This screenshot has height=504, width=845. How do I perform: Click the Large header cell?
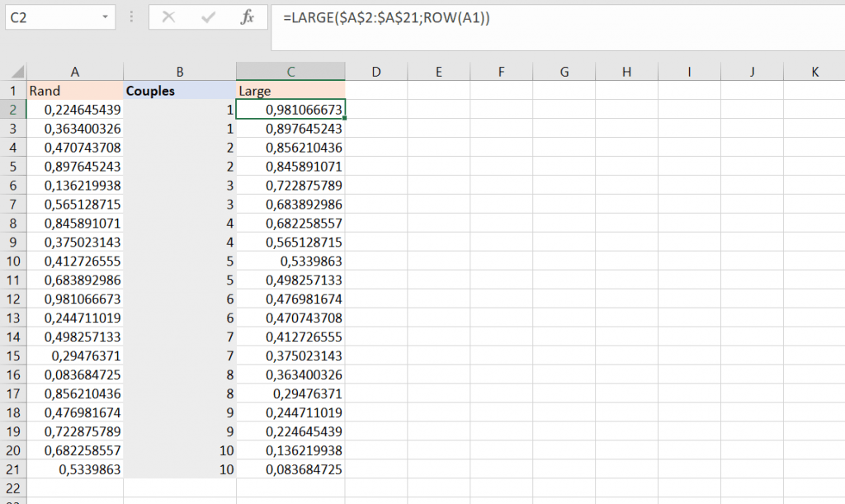pos(290,91)
